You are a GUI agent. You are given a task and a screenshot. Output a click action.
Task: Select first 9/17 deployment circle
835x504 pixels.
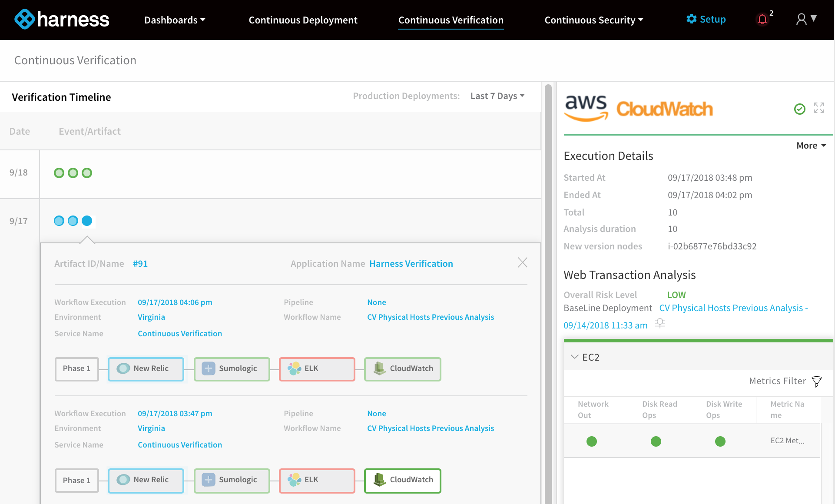point(59,221)
